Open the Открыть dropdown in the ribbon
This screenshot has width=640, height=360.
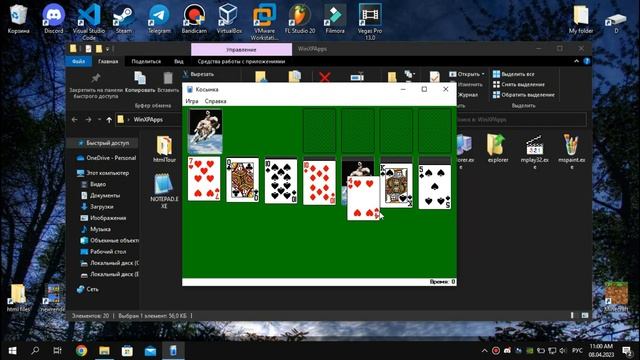[467, 74]
